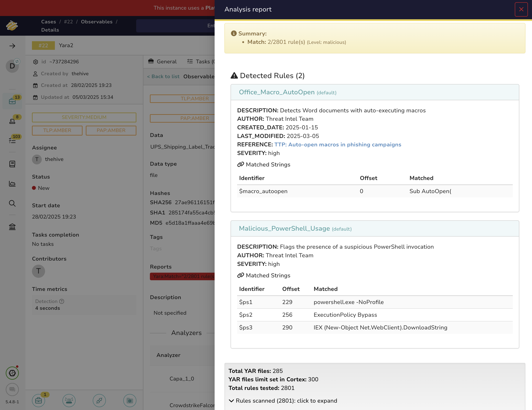Click the bottom link chain icon
Screen dimensions: 532x410
[x=99, y=401]
